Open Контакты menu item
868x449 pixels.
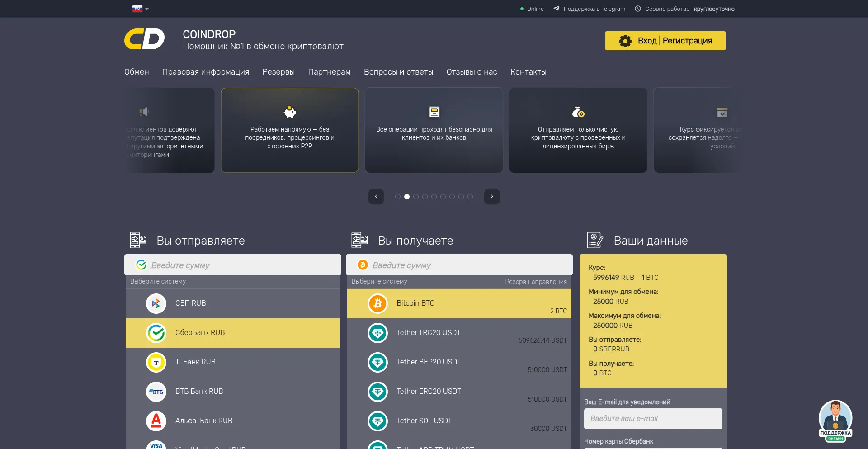tap(528, 72)
